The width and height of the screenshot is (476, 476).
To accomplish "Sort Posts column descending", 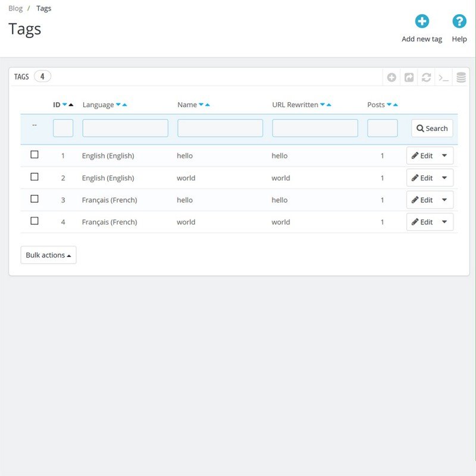I will tap(389, 105).
